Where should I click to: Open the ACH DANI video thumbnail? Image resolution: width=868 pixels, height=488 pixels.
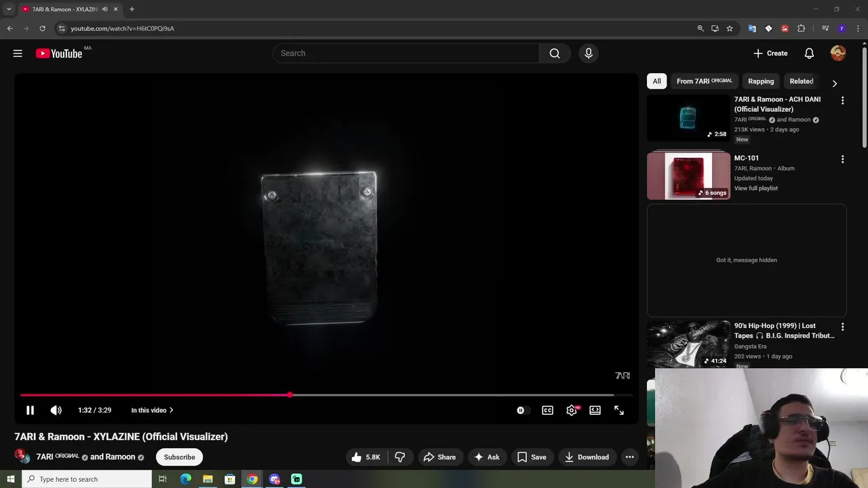point(688,117)
